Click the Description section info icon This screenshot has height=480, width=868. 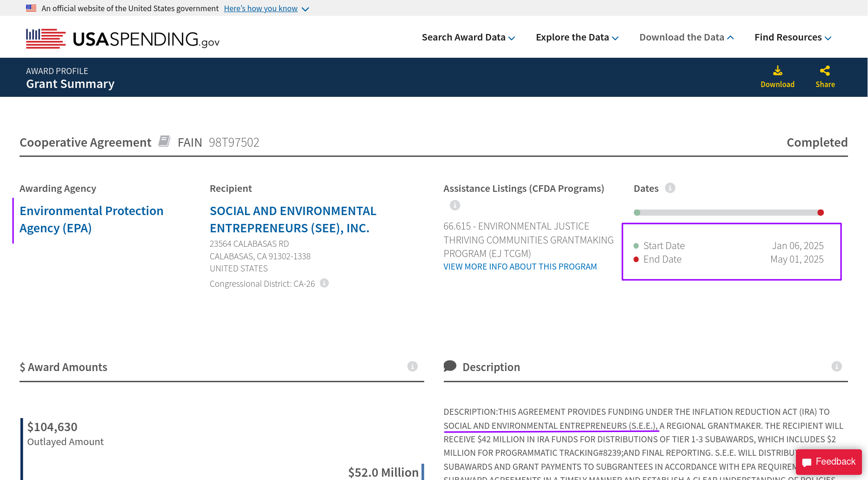coord(836,367)
